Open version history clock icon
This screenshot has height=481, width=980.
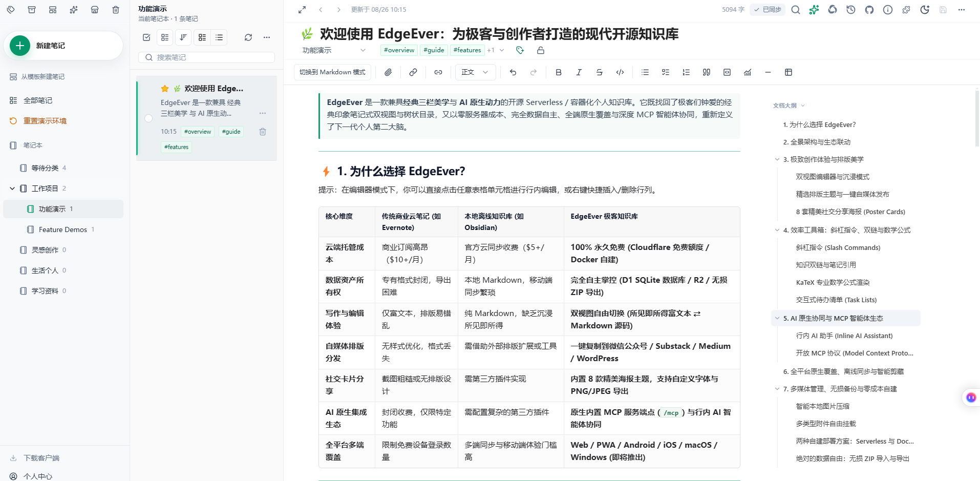851,10
